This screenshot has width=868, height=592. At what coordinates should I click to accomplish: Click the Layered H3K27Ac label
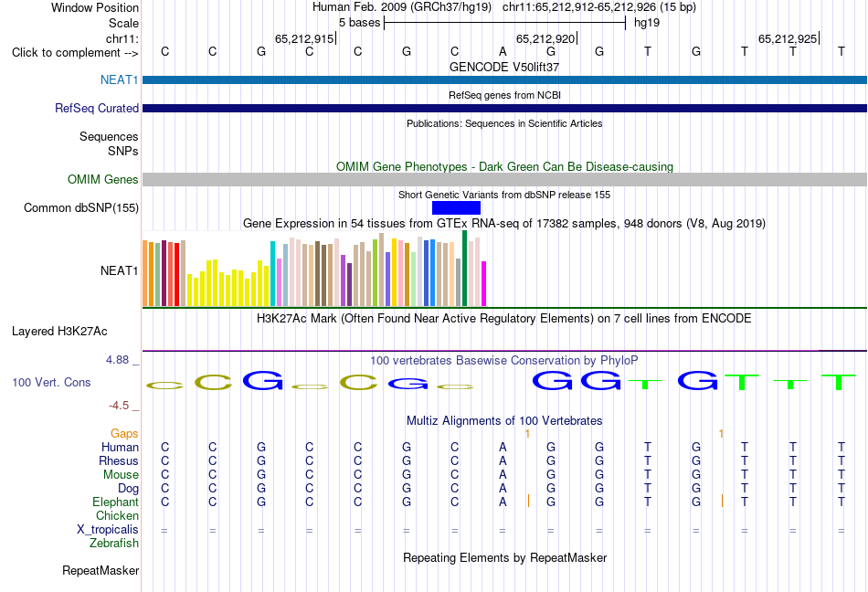pyautogui.click(x=59, y=331)
